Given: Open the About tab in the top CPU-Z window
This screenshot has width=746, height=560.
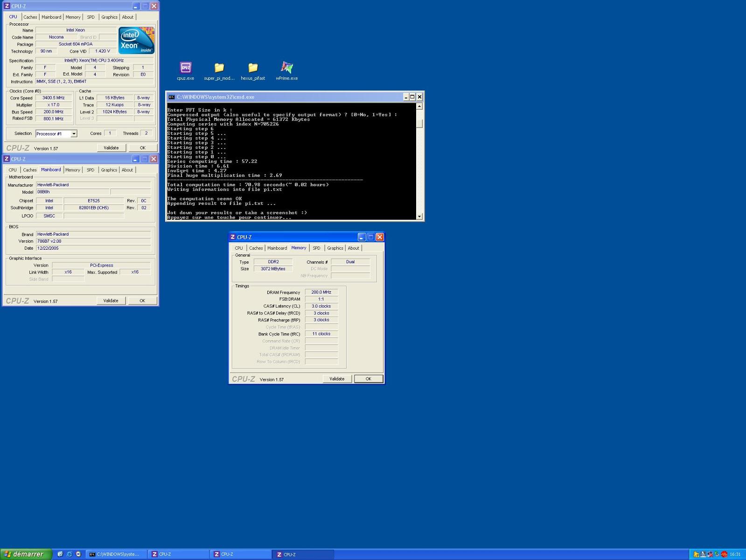Looking at the screenshot, I should point(128,17).
